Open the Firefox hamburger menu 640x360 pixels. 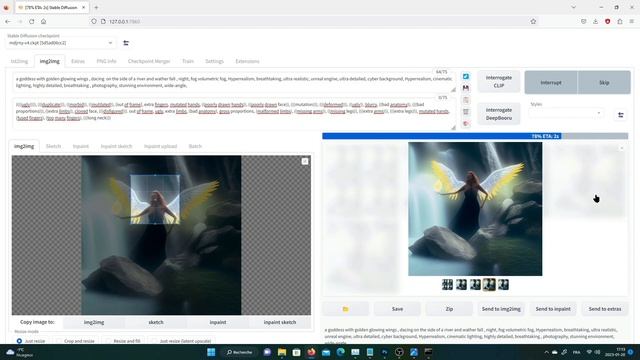[631, 21]
